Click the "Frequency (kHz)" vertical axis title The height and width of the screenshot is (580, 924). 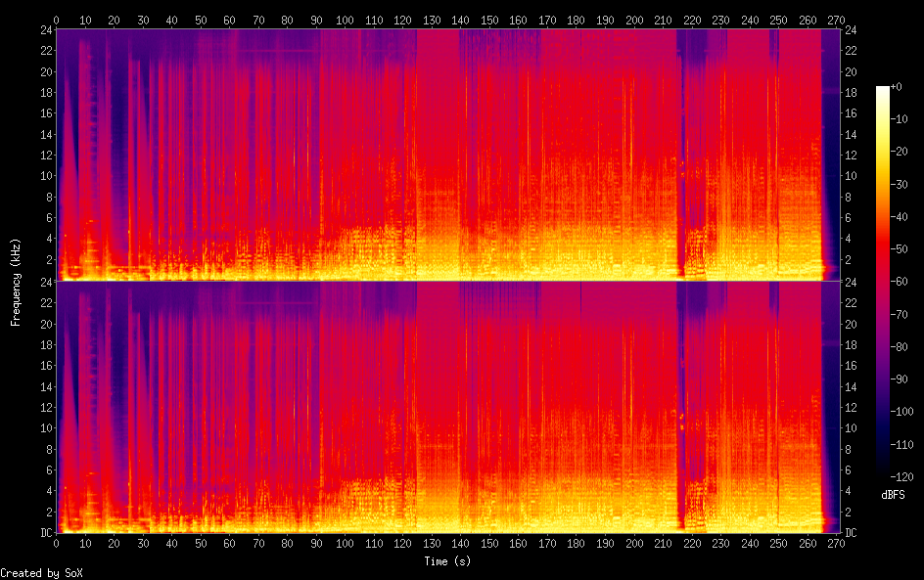16,282
